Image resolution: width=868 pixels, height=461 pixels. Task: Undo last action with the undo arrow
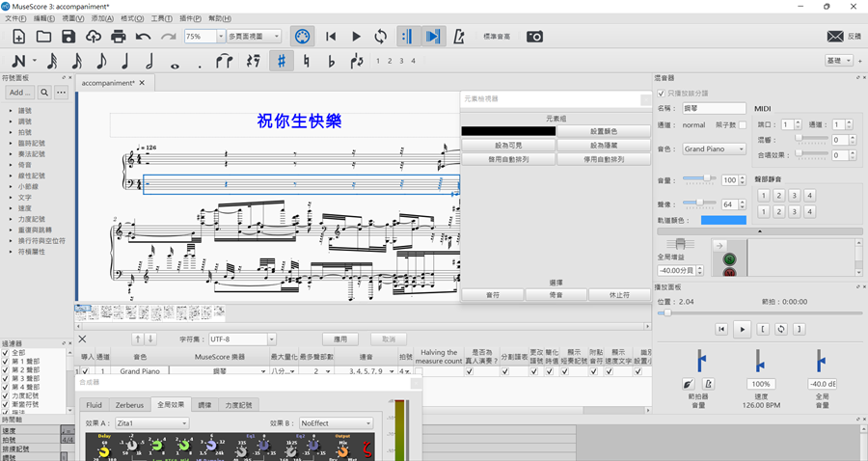tap(144, 37)
